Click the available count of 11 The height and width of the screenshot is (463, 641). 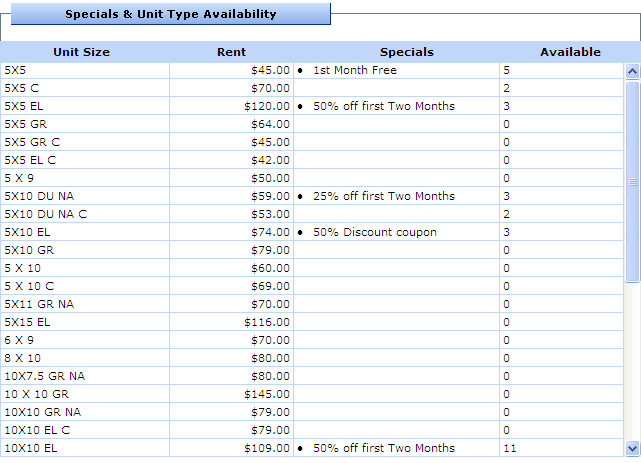click(x=510, y=449)
